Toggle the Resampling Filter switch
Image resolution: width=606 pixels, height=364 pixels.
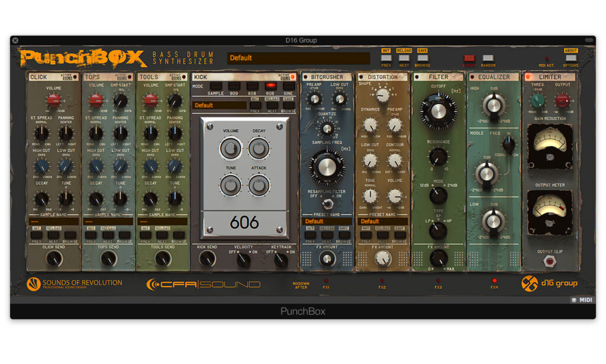[x=328, y=203]
